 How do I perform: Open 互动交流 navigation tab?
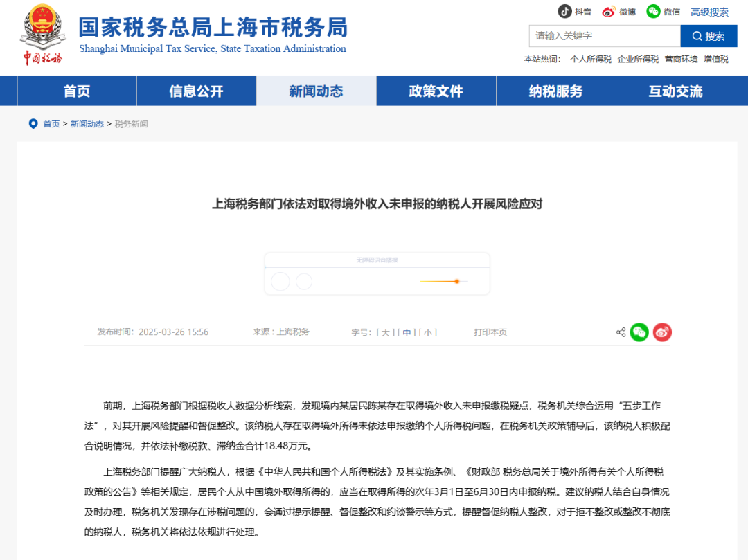tap(675, 91)
